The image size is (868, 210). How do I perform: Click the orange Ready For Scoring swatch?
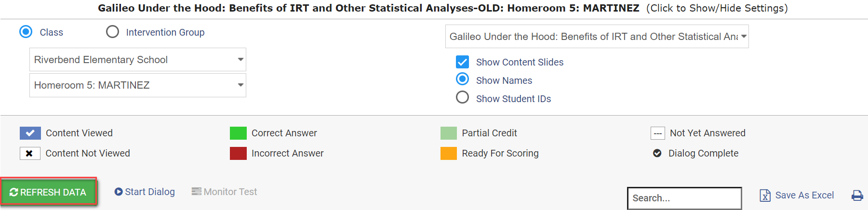pyautogui.click(x=449, y=154)
